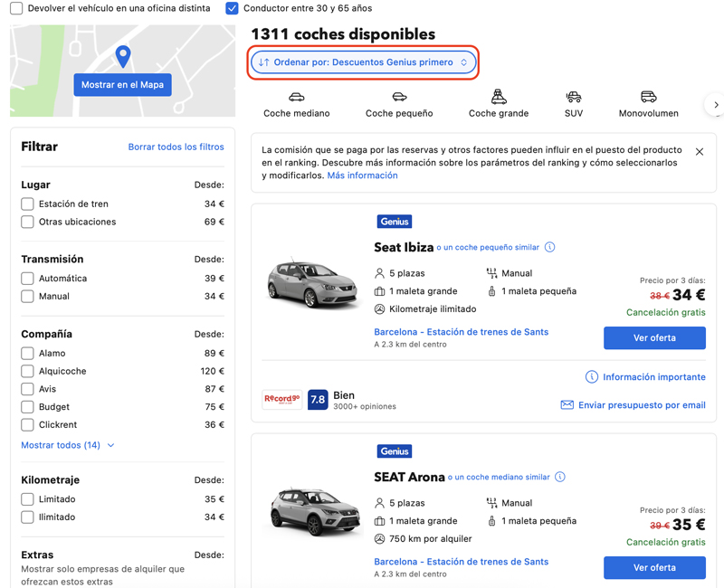The width and height of the screenshot is (724, 588).
Task: Check the Avis company filter
Action: pos(27,389)
